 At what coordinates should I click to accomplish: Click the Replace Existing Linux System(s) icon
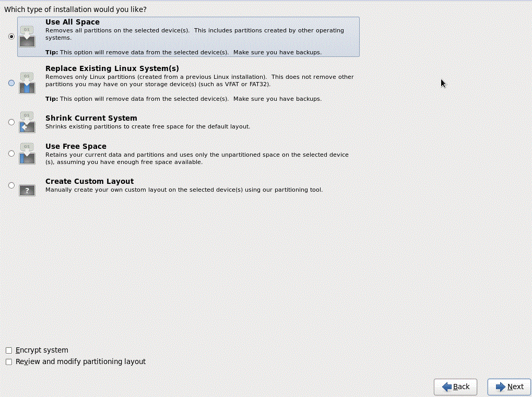27,83
